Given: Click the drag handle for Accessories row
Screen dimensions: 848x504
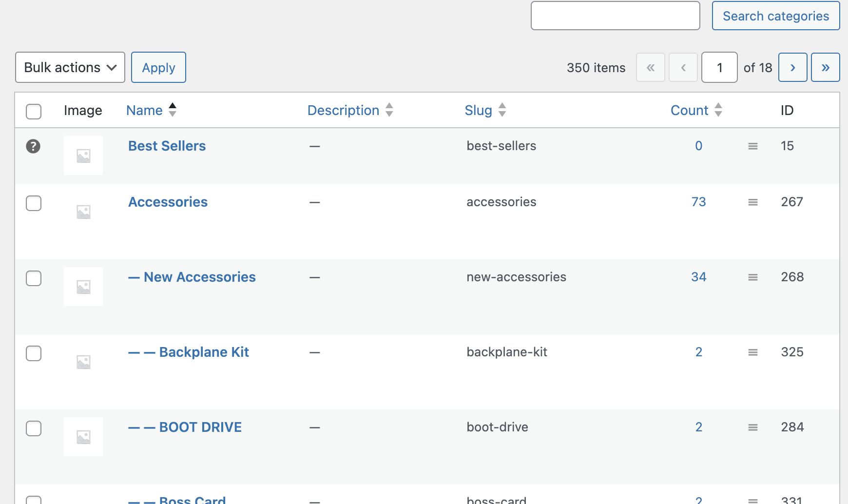Looking at the screenshot, I should click(x=753, y=202).
